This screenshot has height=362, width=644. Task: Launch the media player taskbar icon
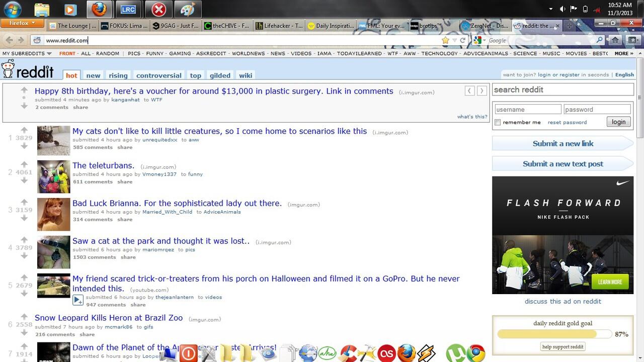[x=70, y=9]
